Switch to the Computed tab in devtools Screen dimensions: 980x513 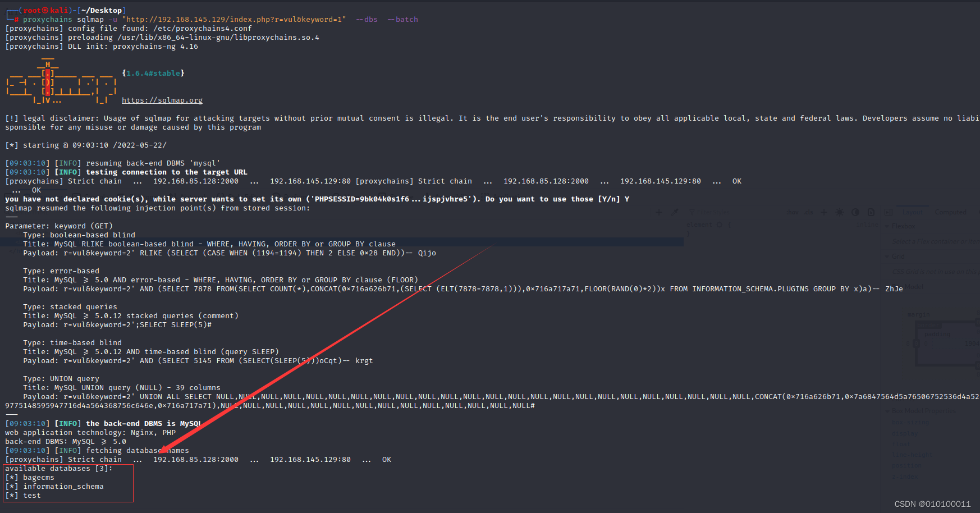tap(951, 212)
